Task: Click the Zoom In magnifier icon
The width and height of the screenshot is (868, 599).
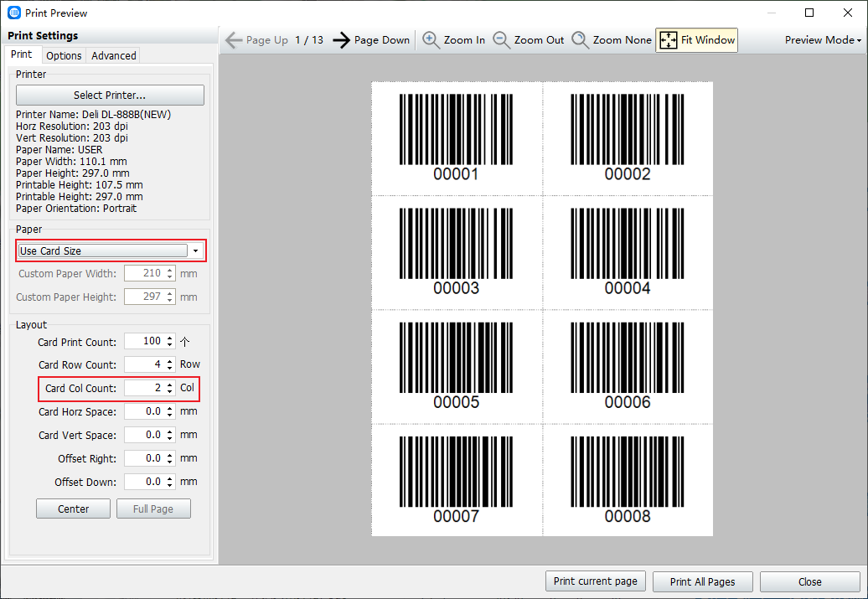Action: pos(431,40)
